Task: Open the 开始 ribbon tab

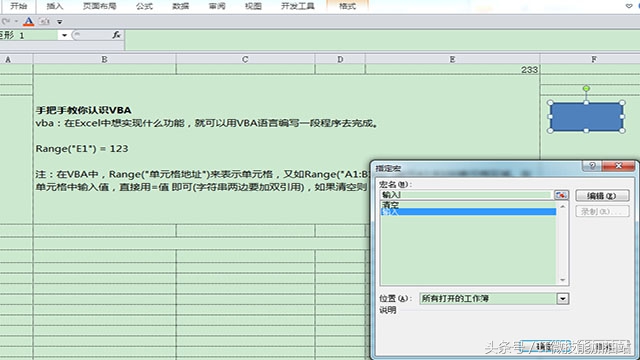Action: pyautogui.click(x=18, y=6)
